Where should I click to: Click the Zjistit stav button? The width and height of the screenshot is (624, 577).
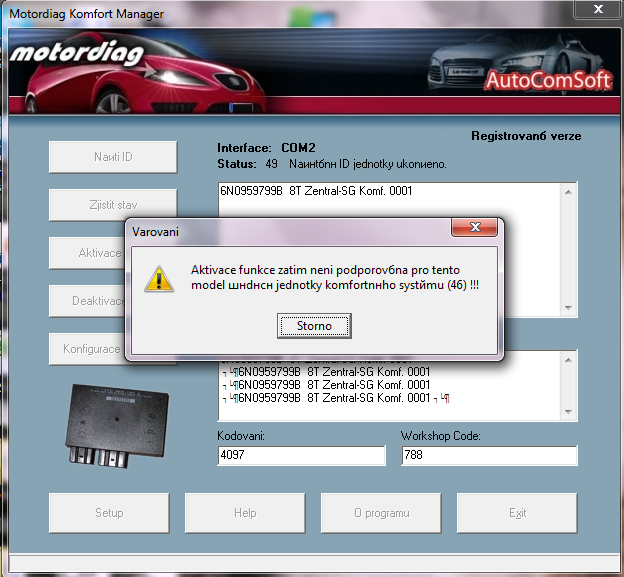pos(113,205)
